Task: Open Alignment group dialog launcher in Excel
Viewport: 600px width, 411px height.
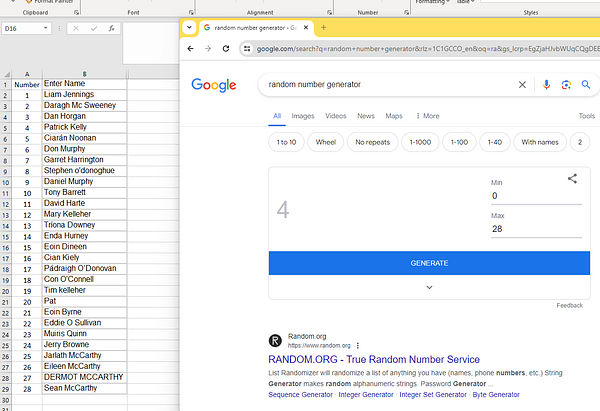Action: (329, 13)
